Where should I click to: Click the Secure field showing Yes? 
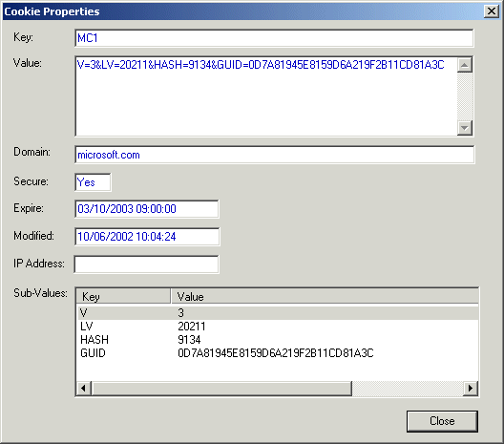(x=93, y=182)
